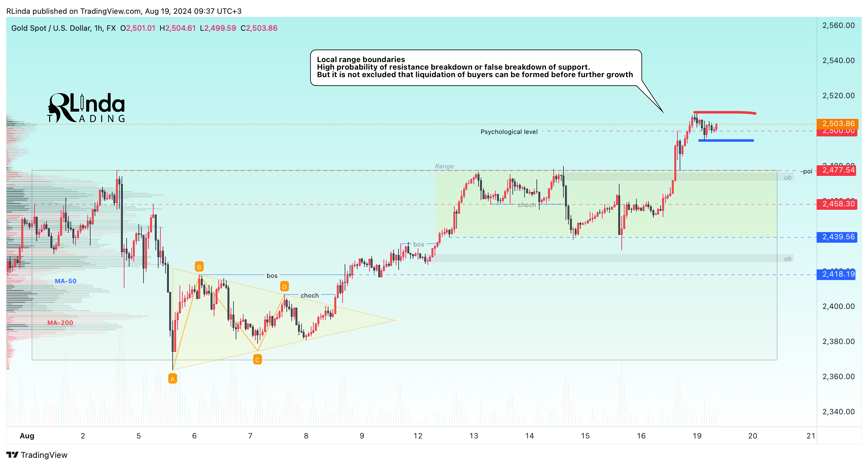Click the orange 'D' pattern point marker
This screenshot has width=868, height=466.
[x=285, y=287]
